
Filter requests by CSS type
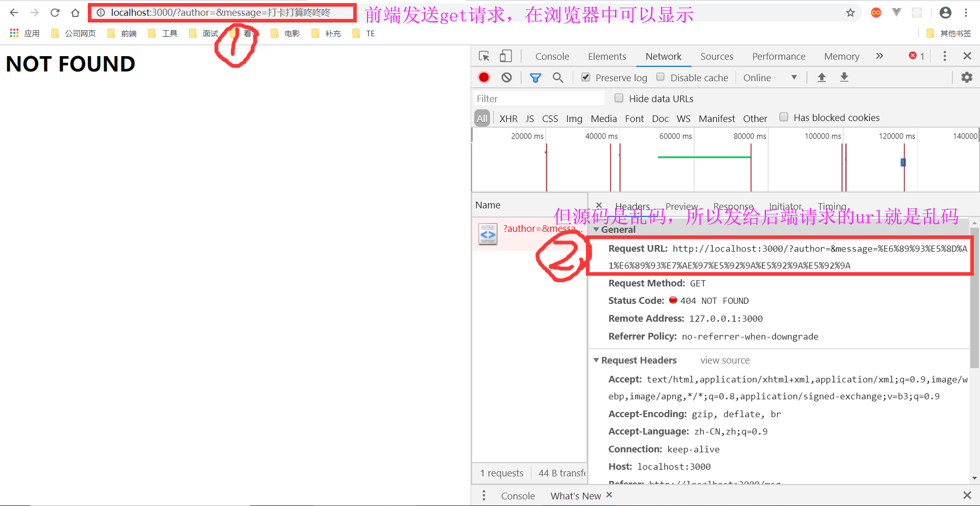[550, 118]
